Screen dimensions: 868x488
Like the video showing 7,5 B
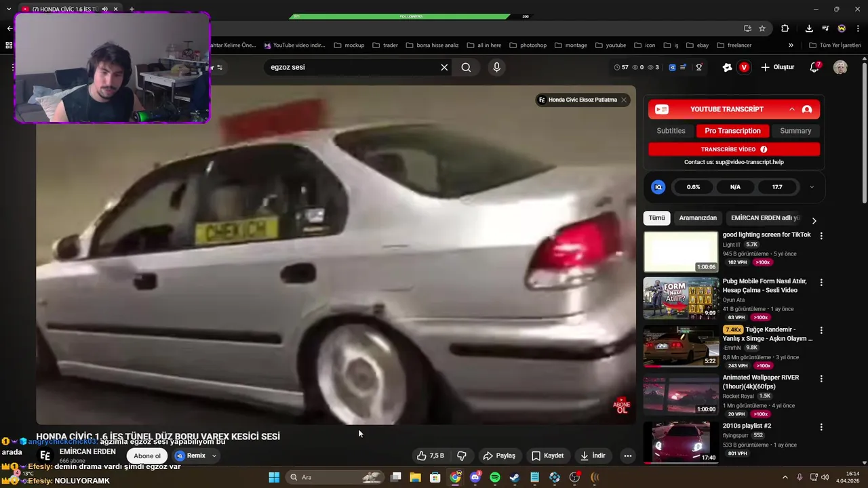click(x=431, y=455)
